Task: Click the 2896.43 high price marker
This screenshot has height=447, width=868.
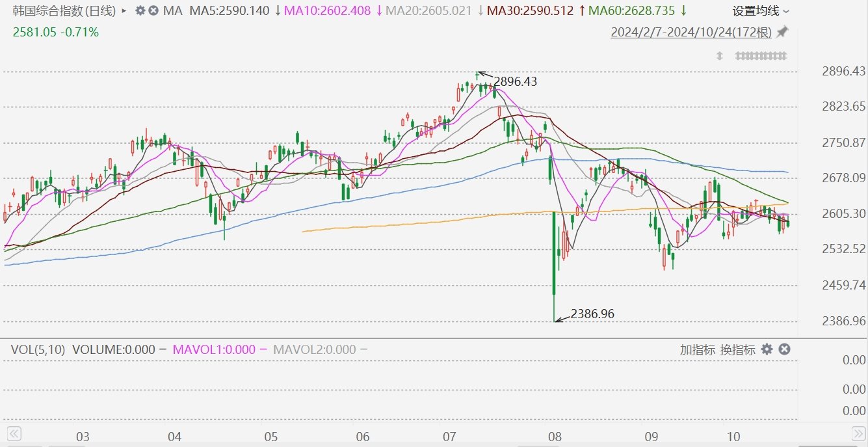Action: click(x=516, y=81)
